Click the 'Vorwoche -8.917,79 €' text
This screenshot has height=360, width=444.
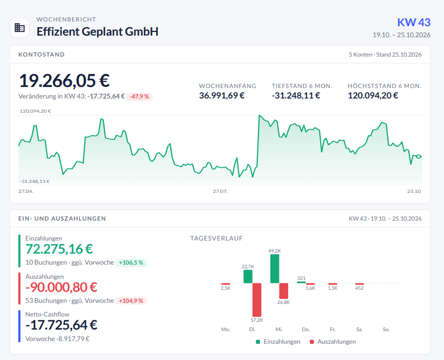pyautogui.click(x=58, y=339)
